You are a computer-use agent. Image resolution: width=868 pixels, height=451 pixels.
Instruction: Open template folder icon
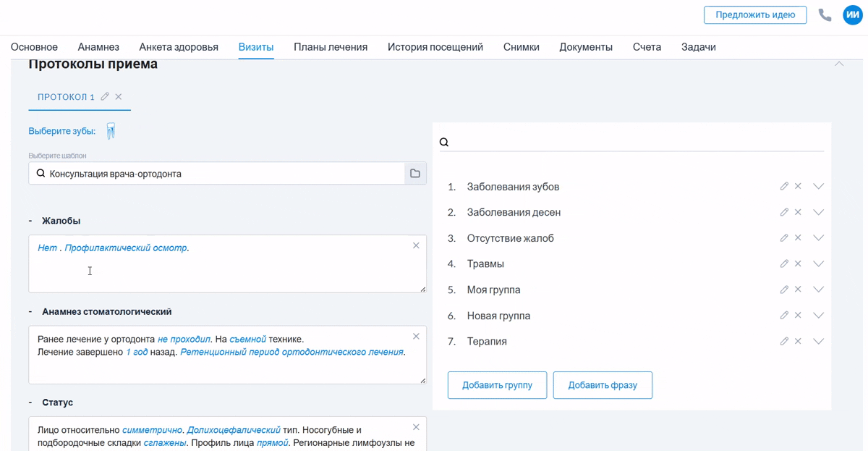415,173
